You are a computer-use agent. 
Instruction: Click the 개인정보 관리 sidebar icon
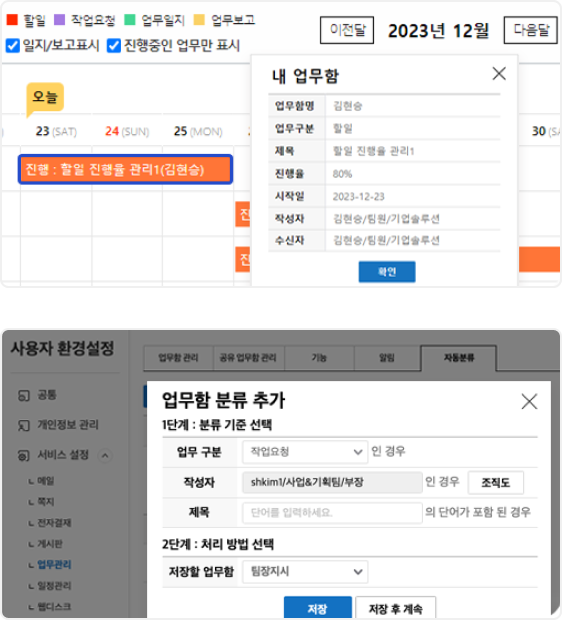[x=24, y=425]
